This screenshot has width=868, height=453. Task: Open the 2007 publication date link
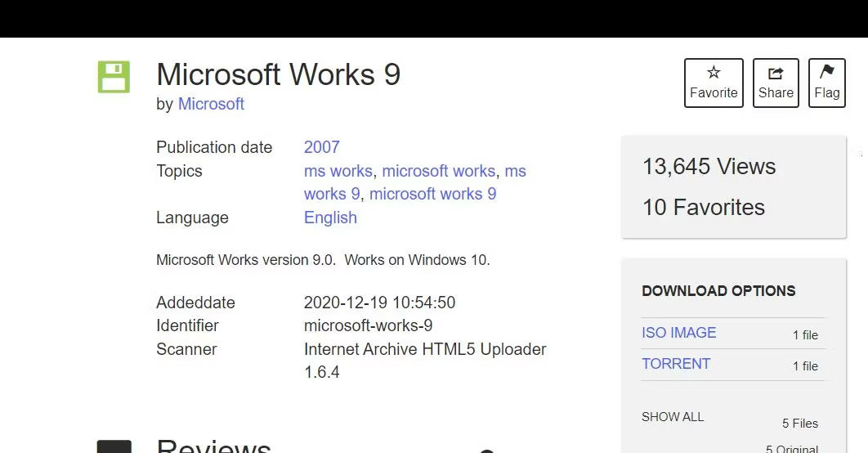pos(321,147)
